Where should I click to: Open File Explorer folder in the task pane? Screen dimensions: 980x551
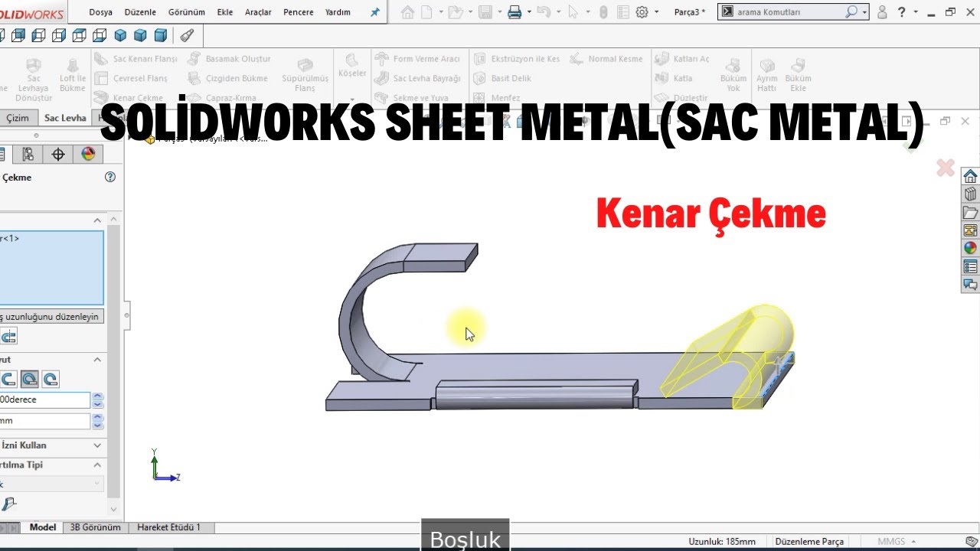(970, 212)
